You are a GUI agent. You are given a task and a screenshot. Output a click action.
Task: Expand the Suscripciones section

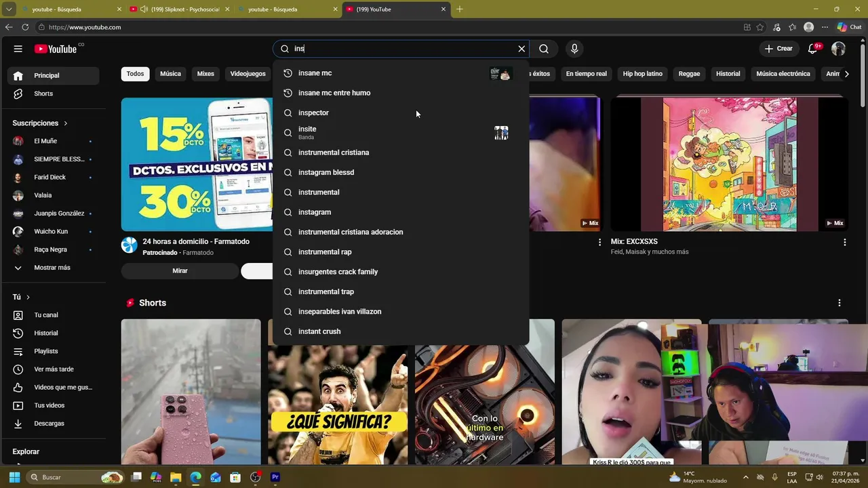click(x=40, y=123)
